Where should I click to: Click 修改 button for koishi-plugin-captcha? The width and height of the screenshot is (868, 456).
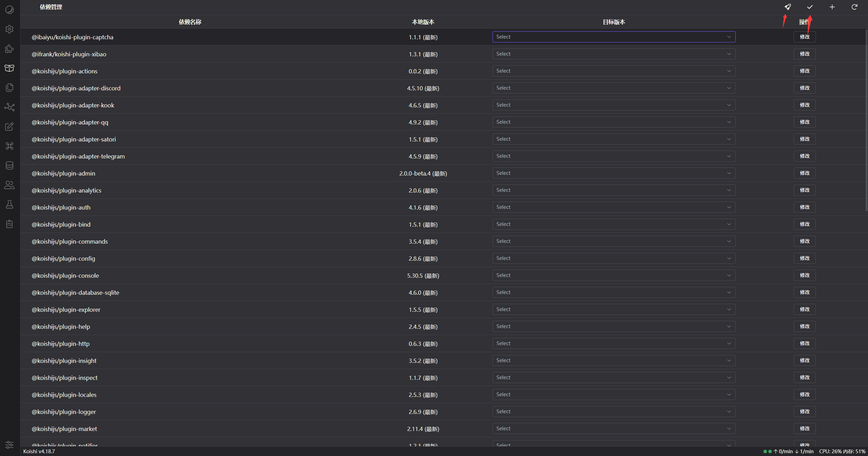[x=804, y=37]
